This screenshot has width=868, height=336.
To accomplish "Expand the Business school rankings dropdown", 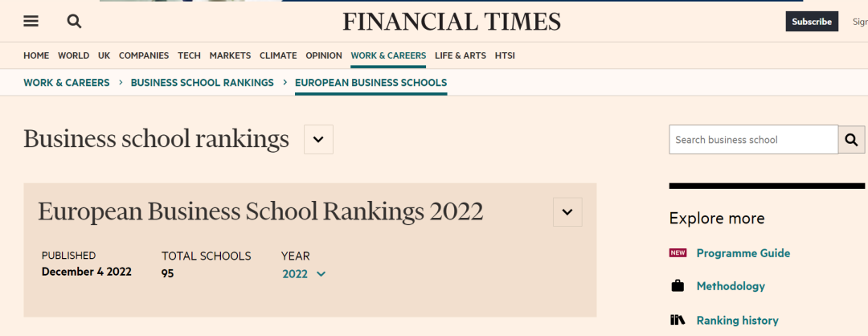I will click(318, 140).
